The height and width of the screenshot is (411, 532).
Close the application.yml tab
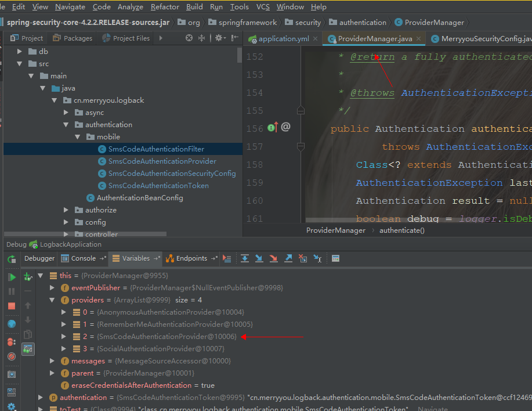point(315,39)
